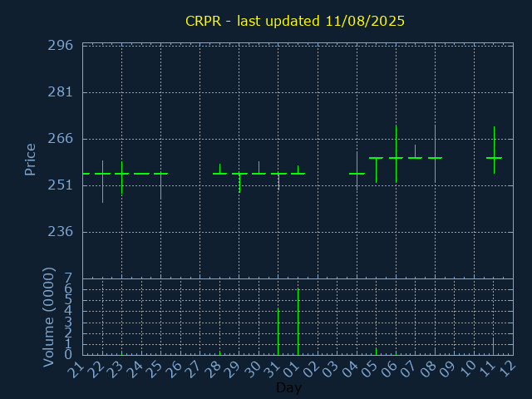Screen dimensions: 532x399
Task: Click the price bar for day 07
Action: click(x=416, y=151)
